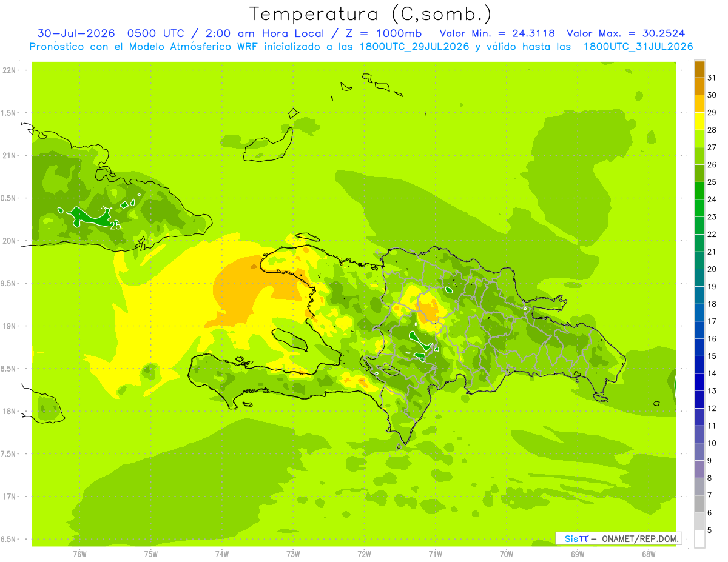Click the "SisTT – ONAMET/REP.DOM." credit box

[619, 538]
